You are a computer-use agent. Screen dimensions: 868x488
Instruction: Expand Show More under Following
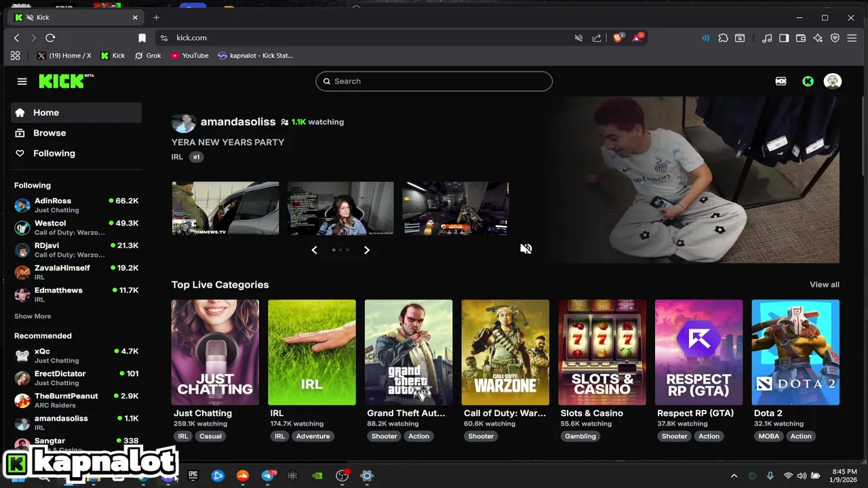(x=33, y=317)
